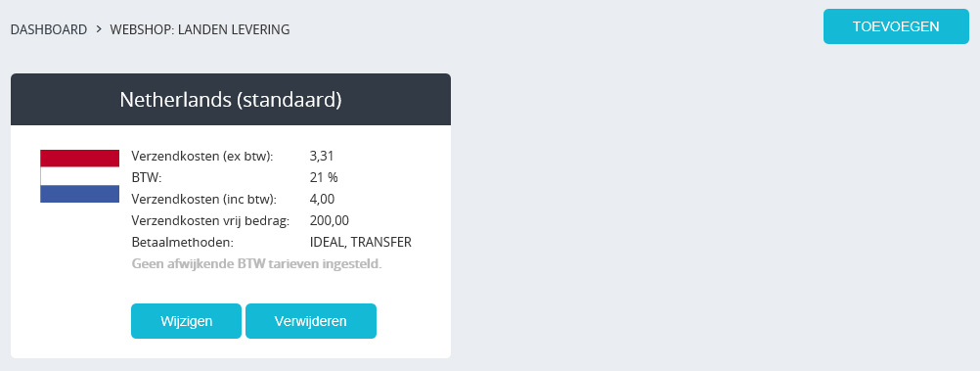
Task: Click the Netherlands flag image
Action: click(80, 176)
